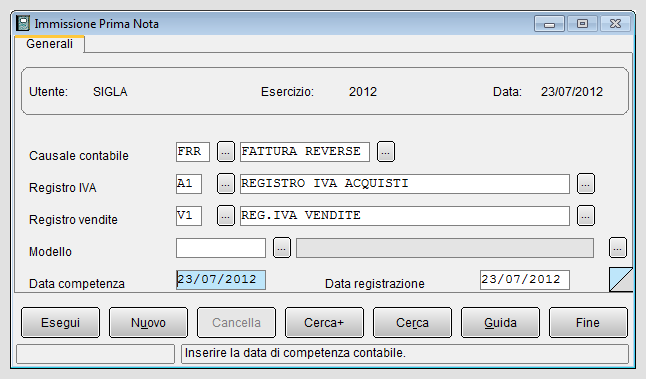Click the 'Data competenza' label
This screenshot has height=379, width=646.
coord(77,283)
